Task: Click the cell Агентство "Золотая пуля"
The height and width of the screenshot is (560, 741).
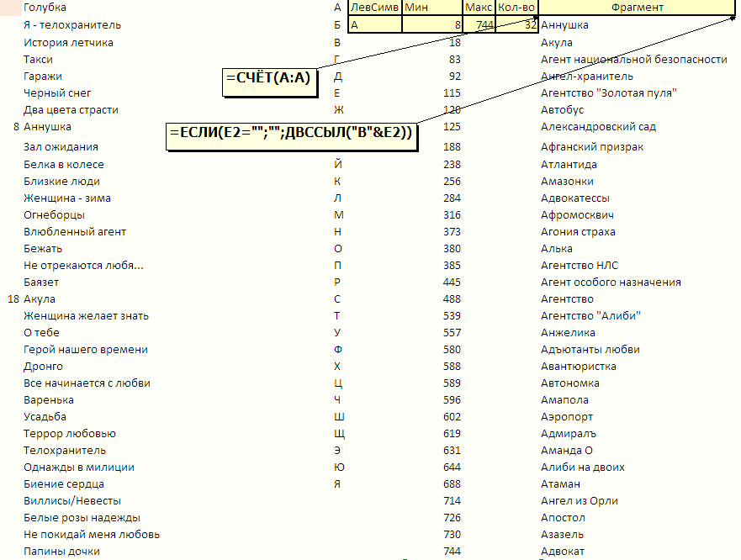Action: [x=609, y=93]
